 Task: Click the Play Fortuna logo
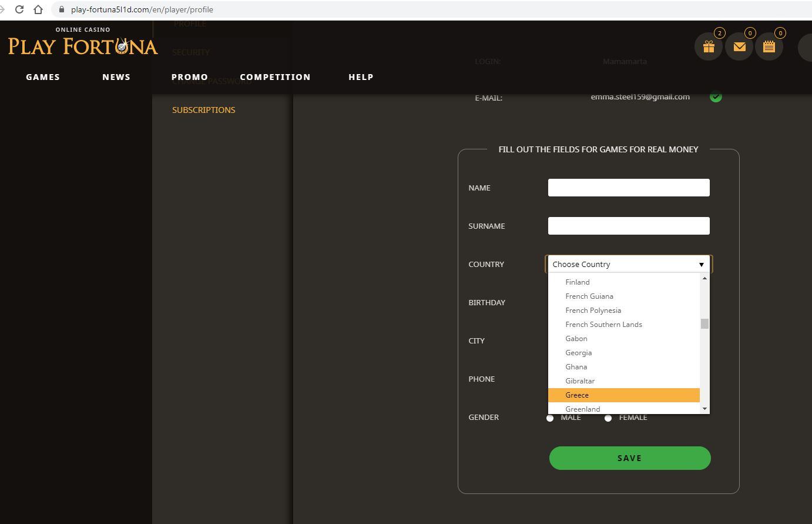click(x=83, y=44)
